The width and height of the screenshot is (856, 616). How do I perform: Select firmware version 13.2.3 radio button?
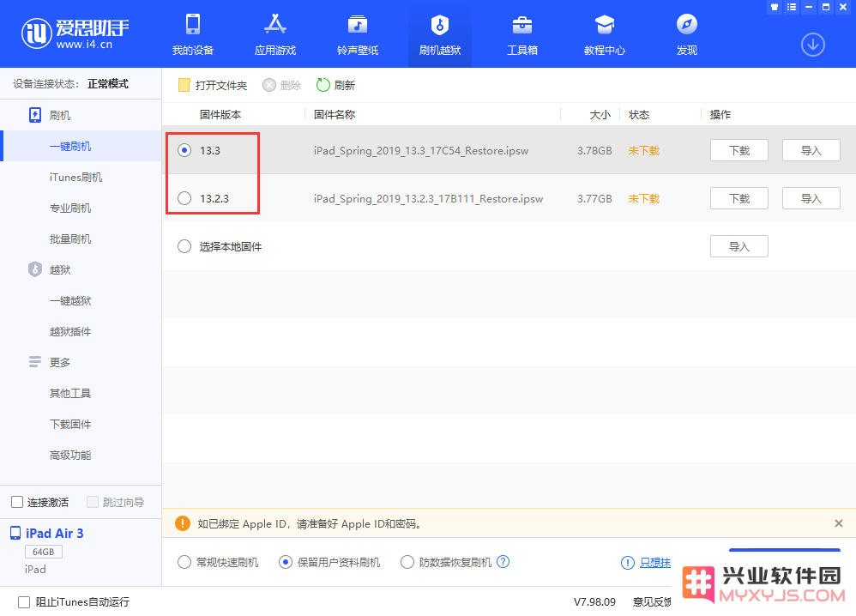point(184,198)
